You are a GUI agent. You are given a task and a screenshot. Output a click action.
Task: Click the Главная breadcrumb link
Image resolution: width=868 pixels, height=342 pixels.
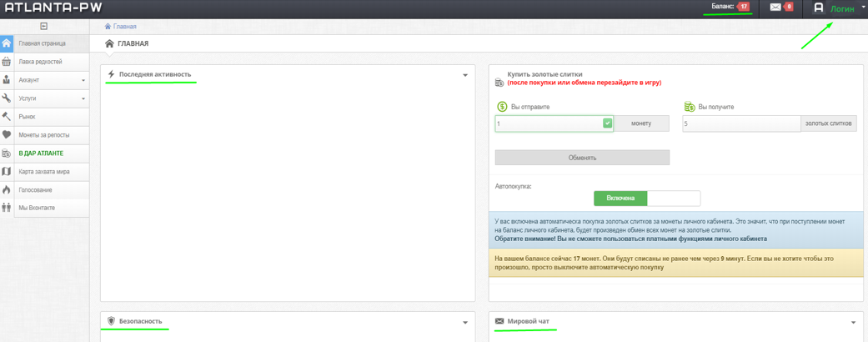click(124, 26)
